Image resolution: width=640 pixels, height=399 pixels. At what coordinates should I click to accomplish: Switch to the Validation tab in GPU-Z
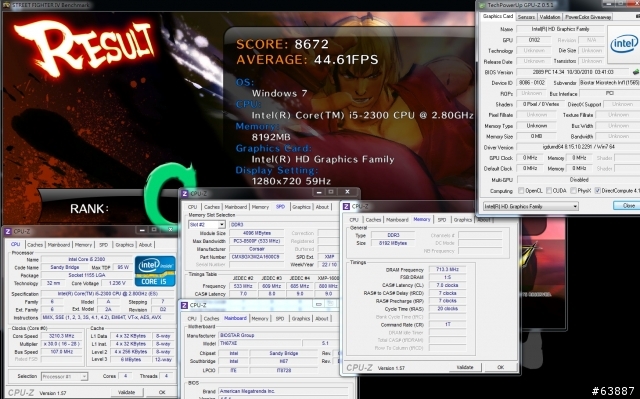(x=550, y=17)
